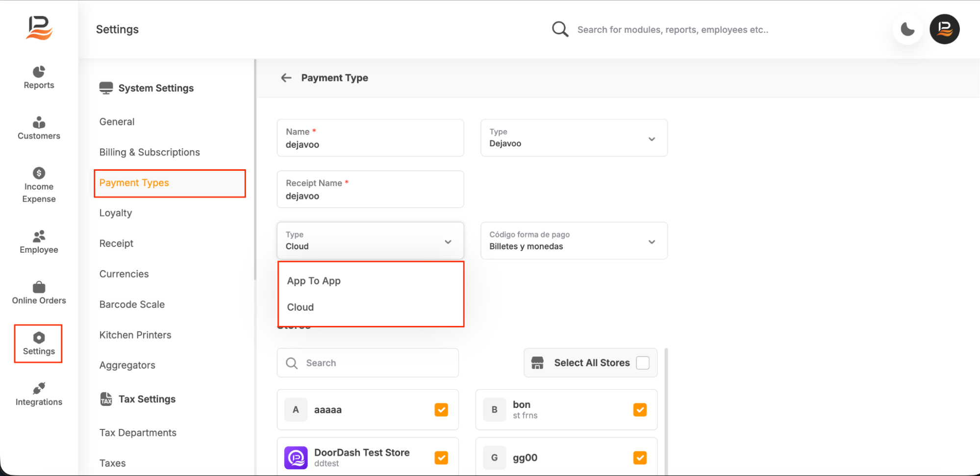
Task: Open Kitchen Printers settings
Action: (x=135, y=335)
